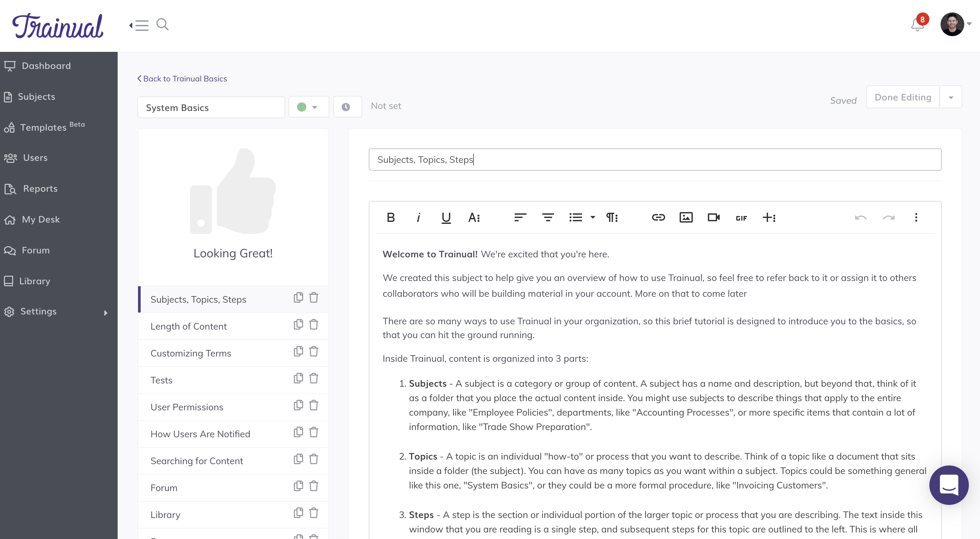The width and height of the screenshot is (980, 539).
Task: Toggle underline formatting in the editor toolbar
Action: 446,217
